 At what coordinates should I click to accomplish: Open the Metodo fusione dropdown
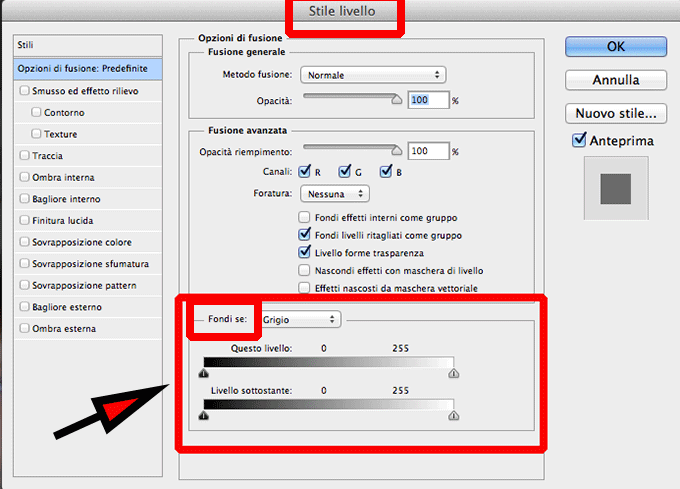click(373, 75)
